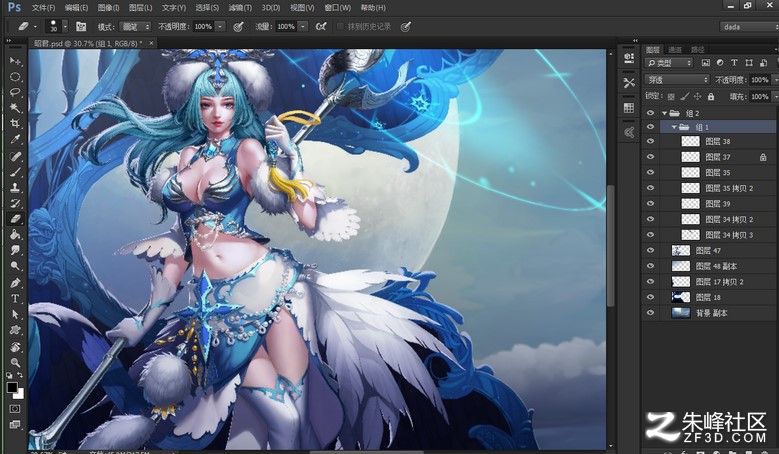Image resolution: width=779 pixels, height=454 pixels.
Task: Collapse group 组 1
Action: pos(674,127)
